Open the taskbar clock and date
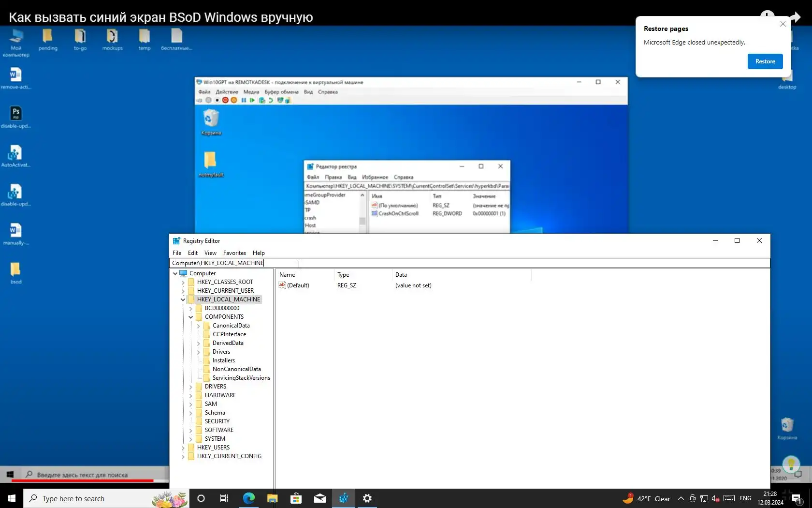This screenshot has width=812, height=508. click(770, 498)
